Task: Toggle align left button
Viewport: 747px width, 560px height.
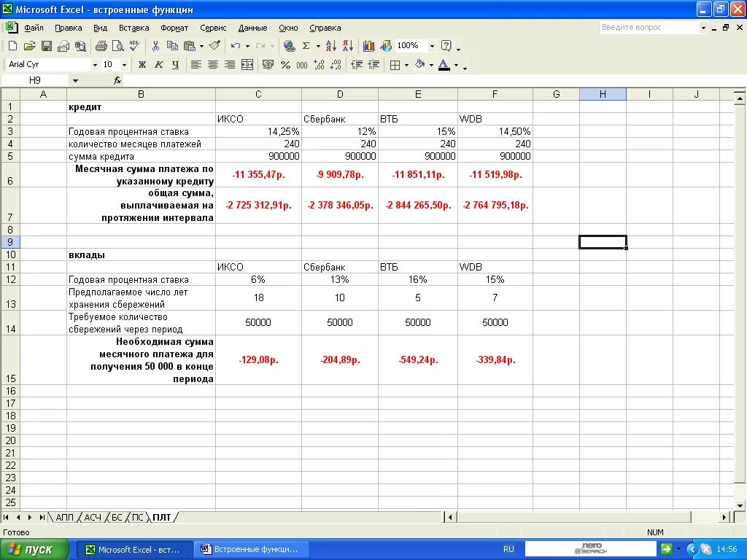Action: click(196, 65)
